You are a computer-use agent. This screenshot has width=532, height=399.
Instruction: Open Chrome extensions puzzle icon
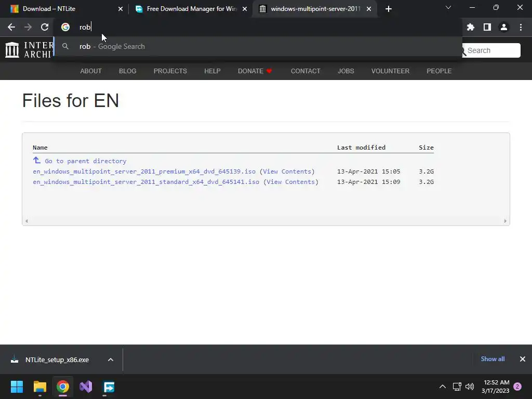470,27
